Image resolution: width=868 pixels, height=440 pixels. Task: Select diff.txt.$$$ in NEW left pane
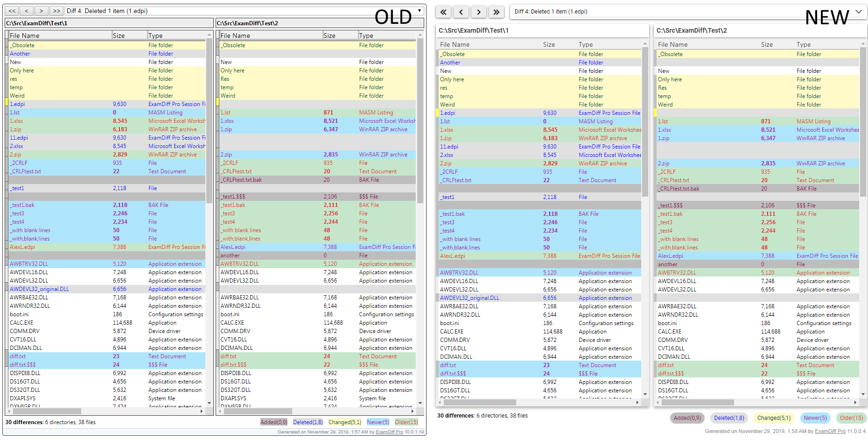click(539, 374)
